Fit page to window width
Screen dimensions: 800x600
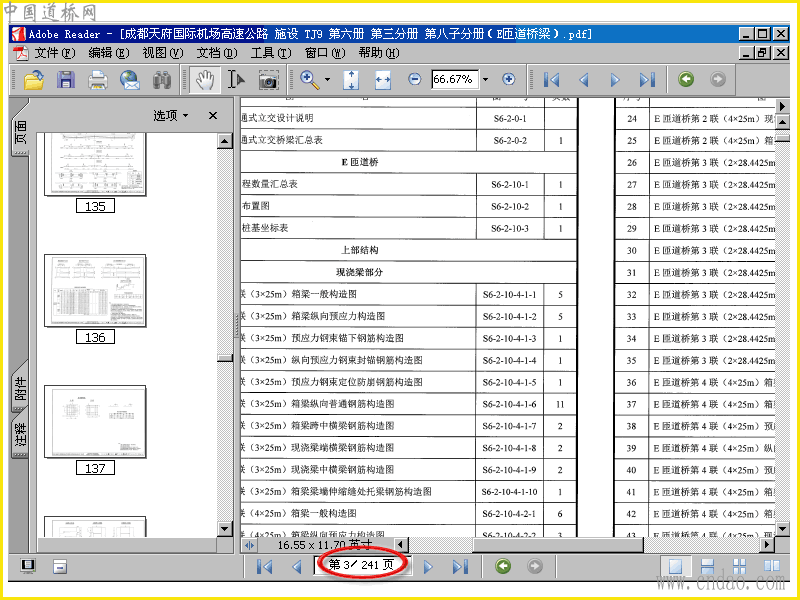tap(383, 80)
